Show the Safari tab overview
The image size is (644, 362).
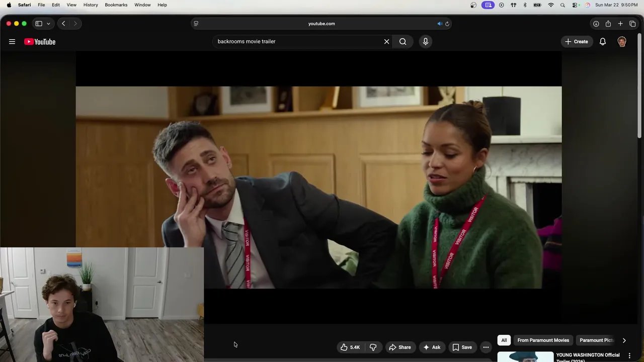click(x=632, y=24)
